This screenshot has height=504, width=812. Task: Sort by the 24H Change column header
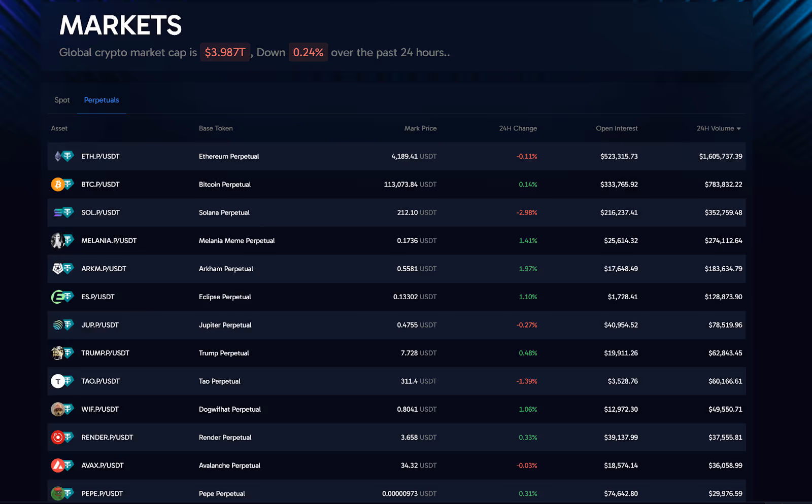coord(518,128)
